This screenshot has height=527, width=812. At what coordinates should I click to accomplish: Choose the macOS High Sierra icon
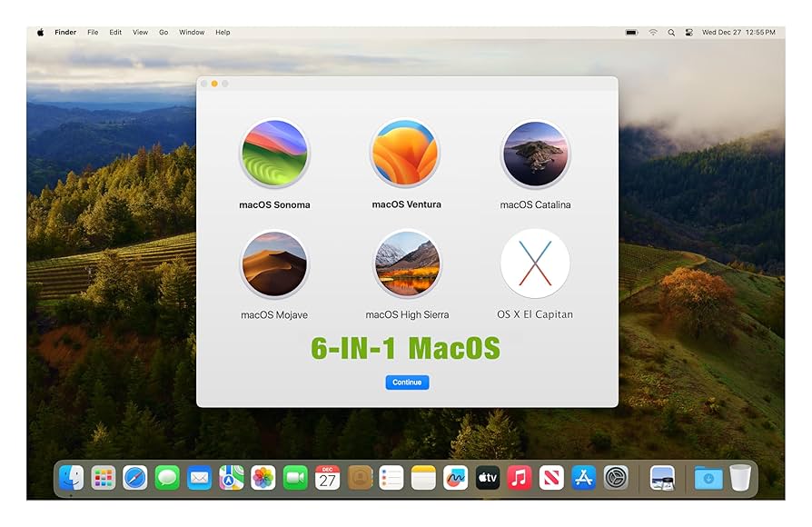[x=407, y=264]
